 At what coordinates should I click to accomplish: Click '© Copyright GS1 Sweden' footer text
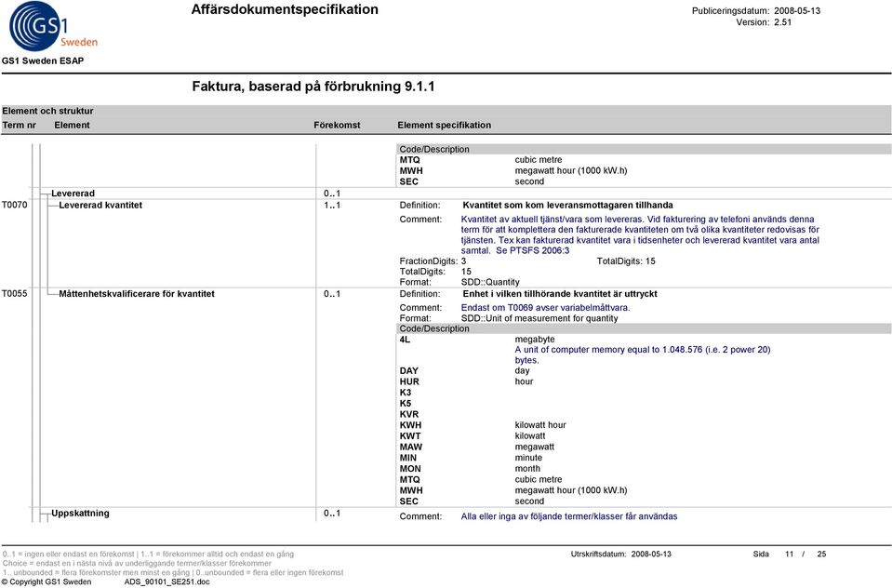47,581
